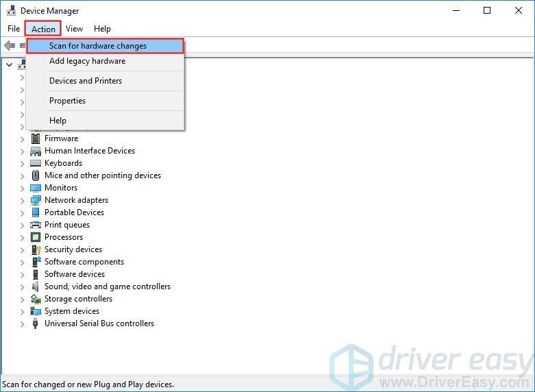The height and width of the screenshot is (392, 535).
Task: Minimize the Device Manager window
Action: coord(456,10)
